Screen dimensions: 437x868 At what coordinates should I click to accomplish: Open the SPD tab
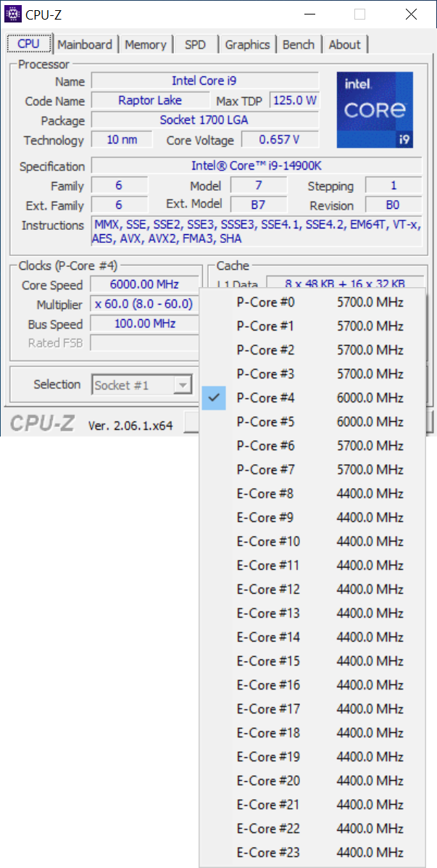pyautogui.click(x=195, y=45)
